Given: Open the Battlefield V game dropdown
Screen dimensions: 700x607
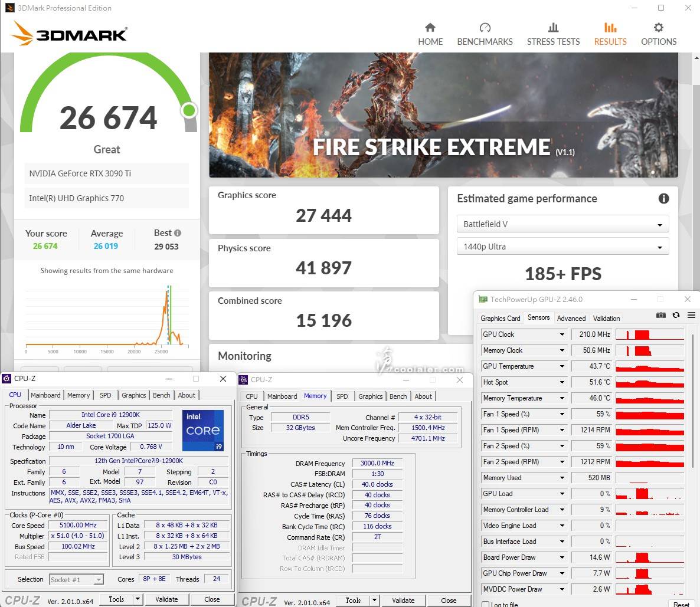Looking at the screenshot, I should [562, 224].
